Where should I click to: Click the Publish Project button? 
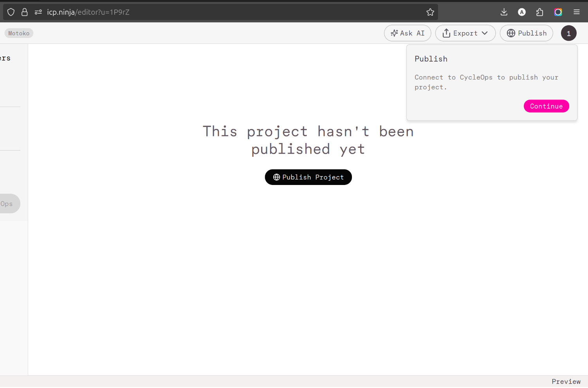[x=308, y=177]
